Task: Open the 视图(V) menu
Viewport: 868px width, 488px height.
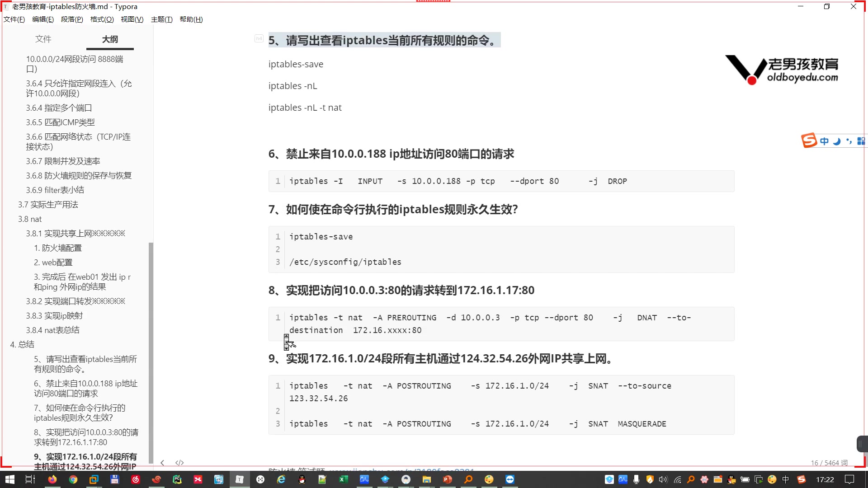Action: [x=132, y=19]
